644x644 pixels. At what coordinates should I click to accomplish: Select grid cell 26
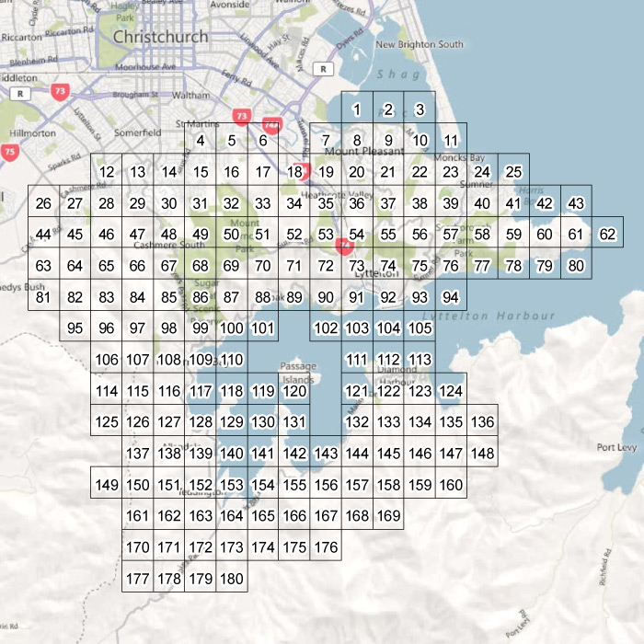pyautogui.click(x=44, y=201)
